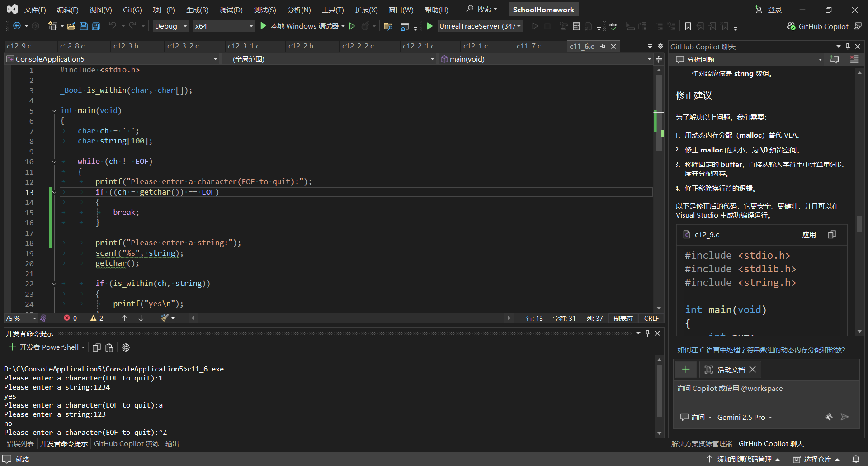Click add to source control 添加到源代码管理
This screenshot has height=466, width=868.
[744, 459]
